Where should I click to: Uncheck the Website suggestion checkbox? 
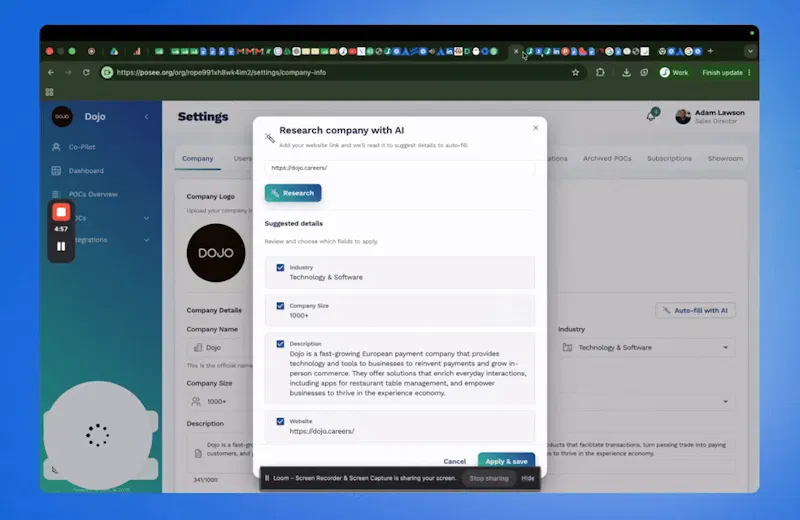(280, 422)
